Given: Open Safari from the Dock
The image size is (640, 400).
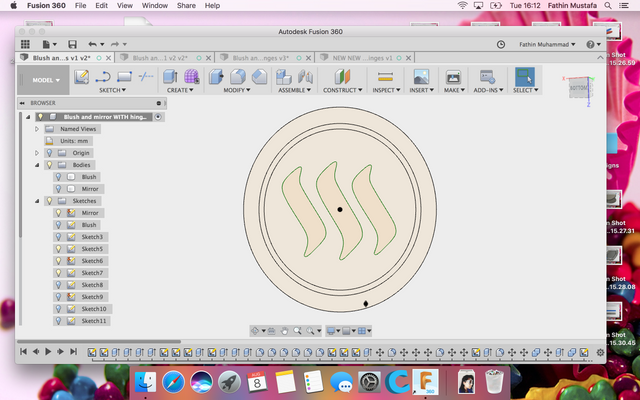Looking at the screenshot, I should pyautogui.click(x=173, y=383).
